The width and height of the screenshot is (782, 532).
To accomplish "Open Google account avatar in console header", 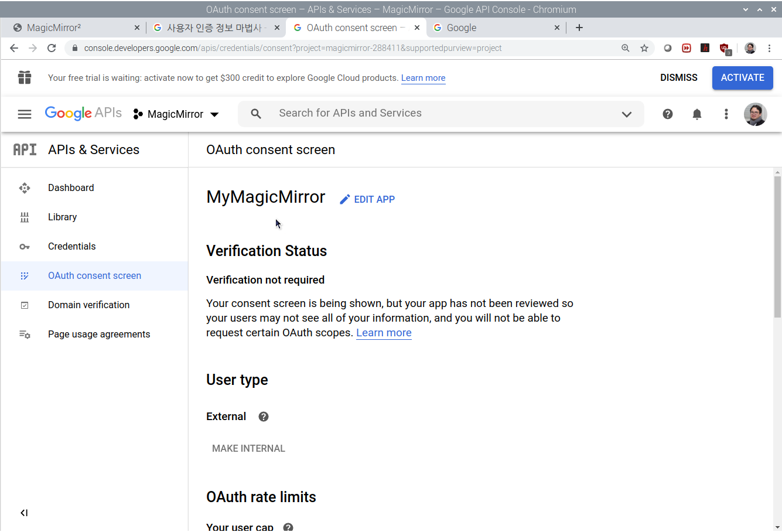I will (x=756, y=114).
